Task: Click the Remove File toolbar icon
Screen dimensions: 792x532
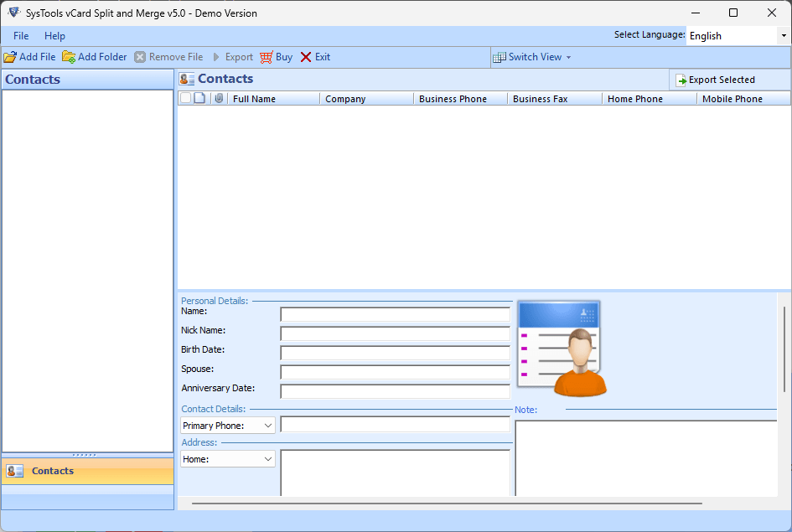Action: [140, 57]
